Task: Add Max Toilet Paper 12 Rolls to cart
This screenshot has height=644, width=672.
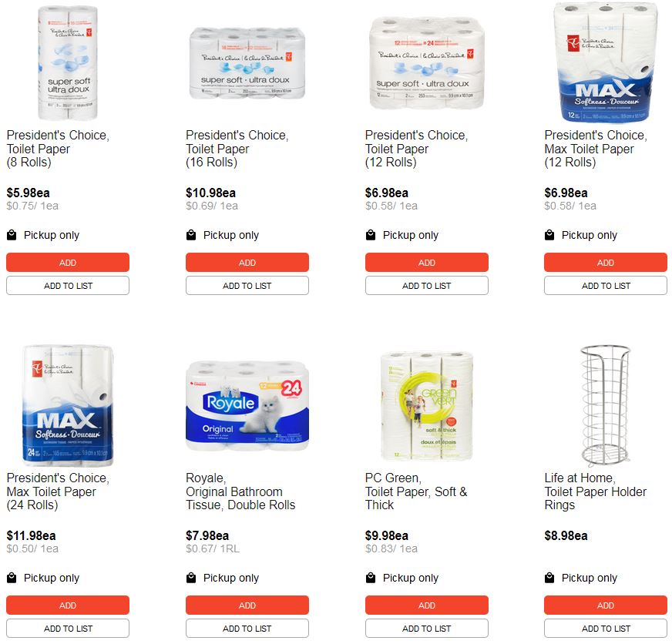Action: point(606,262)
